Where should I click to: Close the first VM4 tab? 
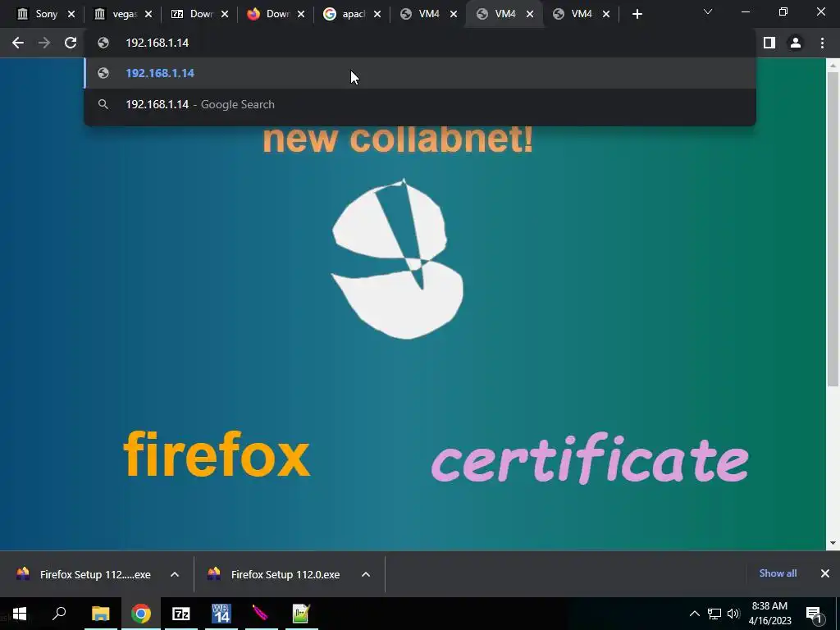point(454,15)
